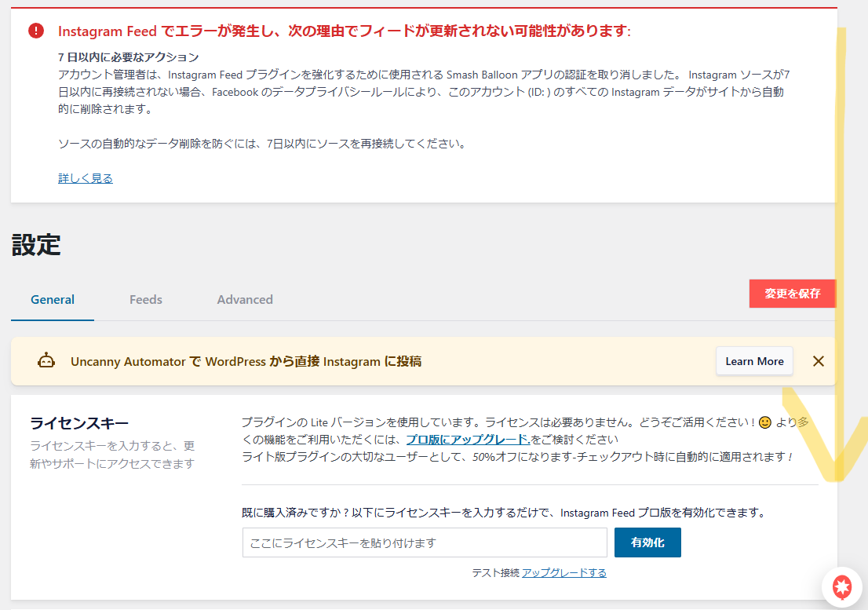Click the Uncanny Automator banner text
The width and height of the screenshot is (868, 610).
pos(246,361)
